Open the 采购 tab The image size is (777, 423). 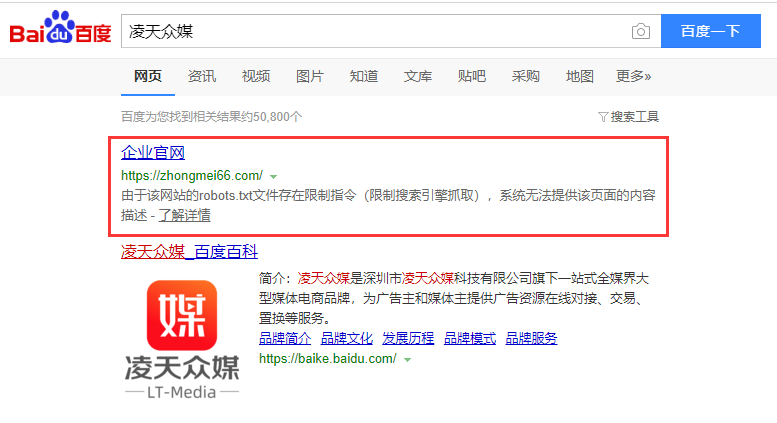click(526, 76)
